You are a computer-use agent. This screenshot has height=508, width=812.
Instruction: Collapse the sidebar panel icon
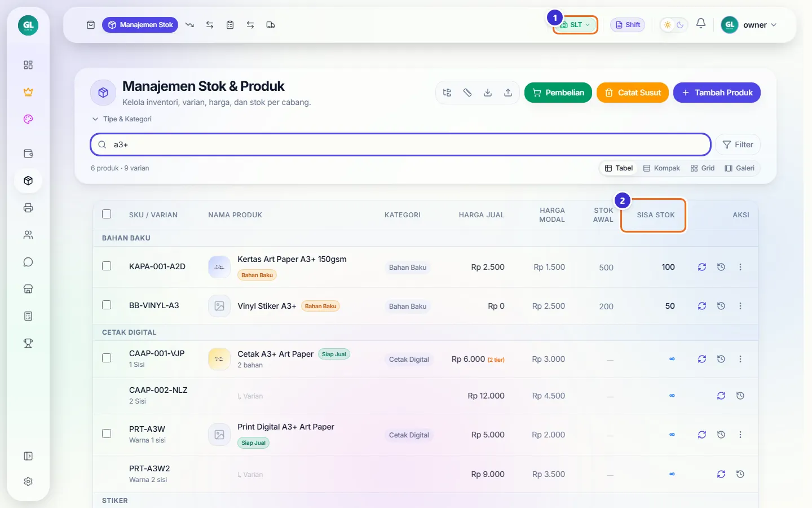coord(28,456)
